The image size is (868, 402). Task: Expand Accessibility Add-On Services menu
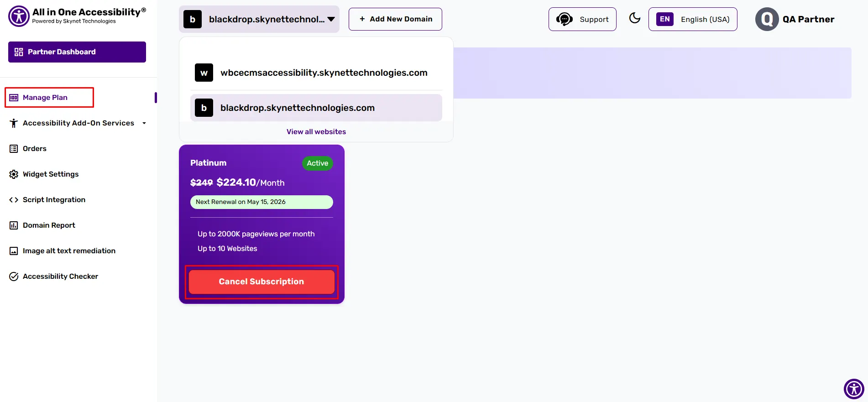(x=78, y=123)
